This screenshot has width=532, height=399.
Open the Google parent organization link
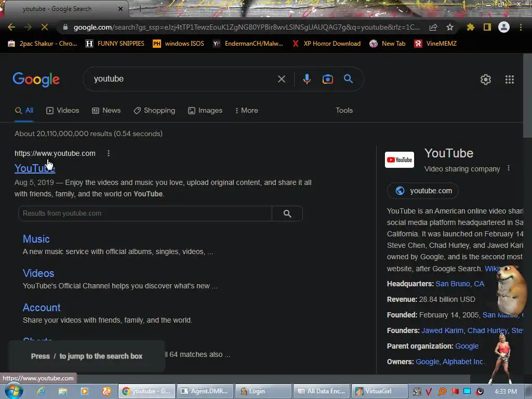[467, 346]
